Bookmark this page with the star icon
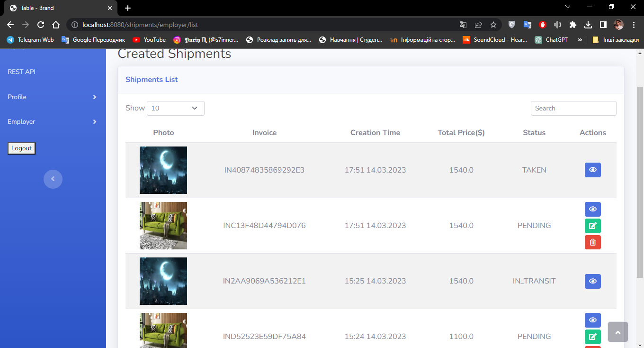Screen dimensions: 644x348 (493, 25)
